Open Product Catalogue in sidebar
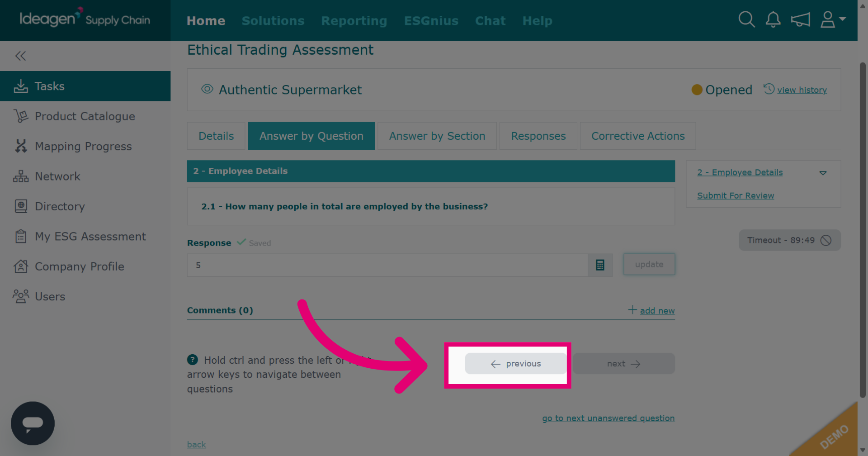The height and width of the screenshot is (456, 868). point(85,116)
